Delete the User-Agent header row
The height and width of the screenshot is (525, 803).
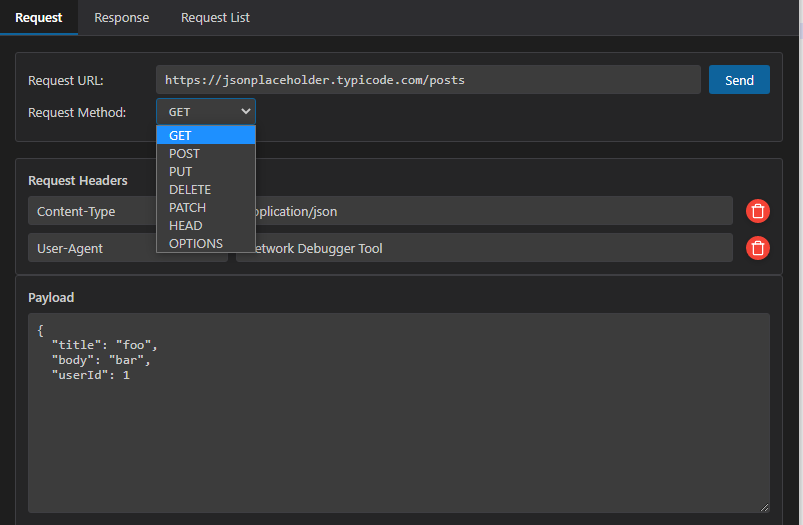(758, 248)
